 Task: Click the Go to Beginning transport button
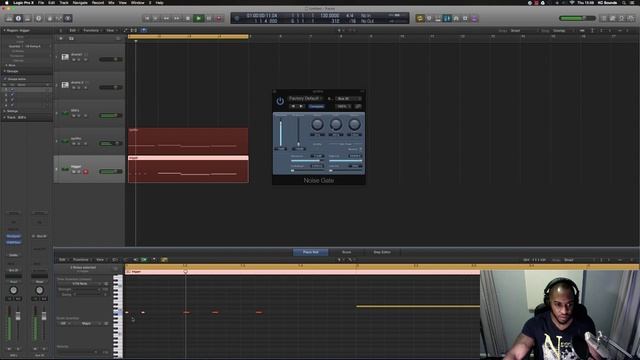(147, 18)
